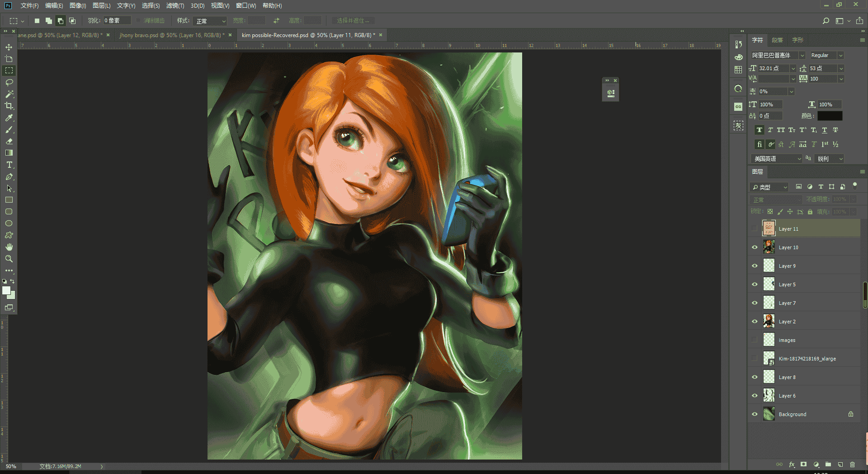This screenshot has width=868, height=474.
Task: Select the Eyedropper tool
Action: point(9,118)
